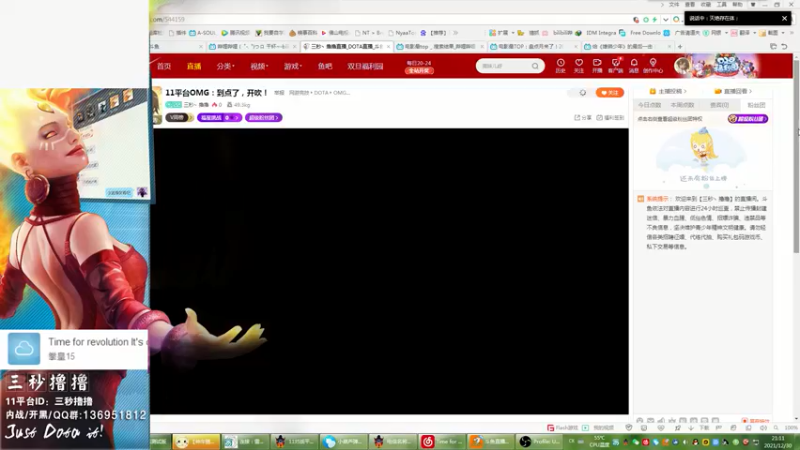The width and height of the screenshot is (800, 450).
Task: Open the 工具 browser menu
Action: coord(721,5)
